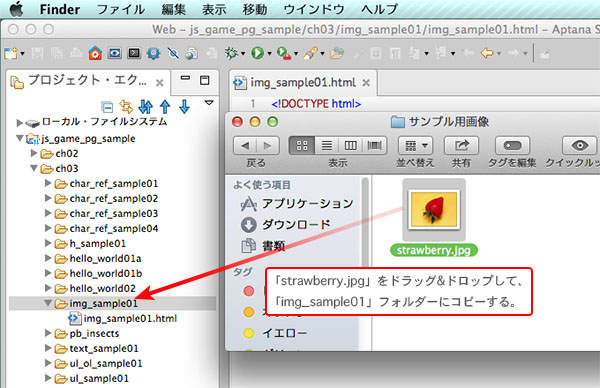Open アプリケーション in Finder sidebar

(297, 204)
